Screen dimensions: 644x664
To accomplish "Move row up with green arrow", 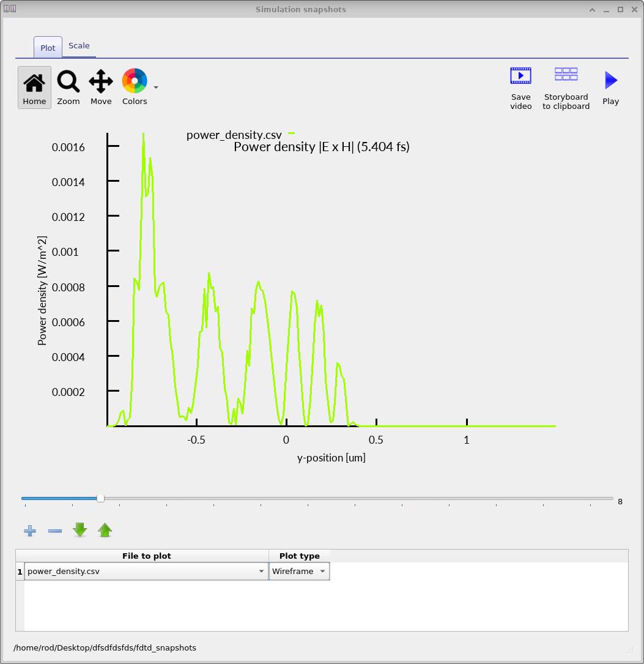I will [x=105, y=530].
